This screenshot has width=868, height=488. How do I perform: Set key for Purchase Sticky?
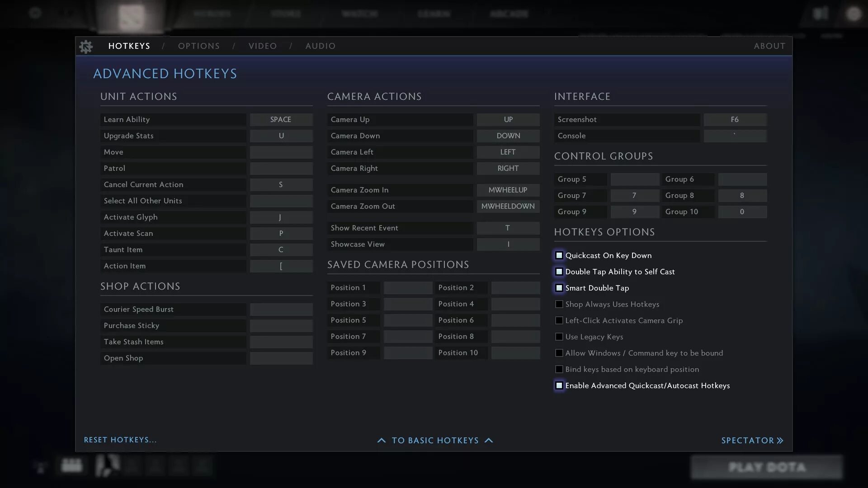(281, 326)
